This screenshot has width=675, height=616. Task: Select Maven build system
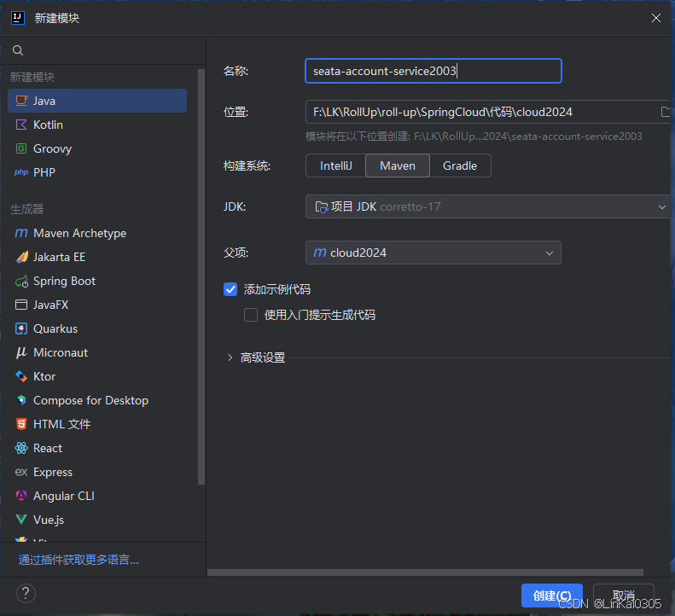coord(398,166)
